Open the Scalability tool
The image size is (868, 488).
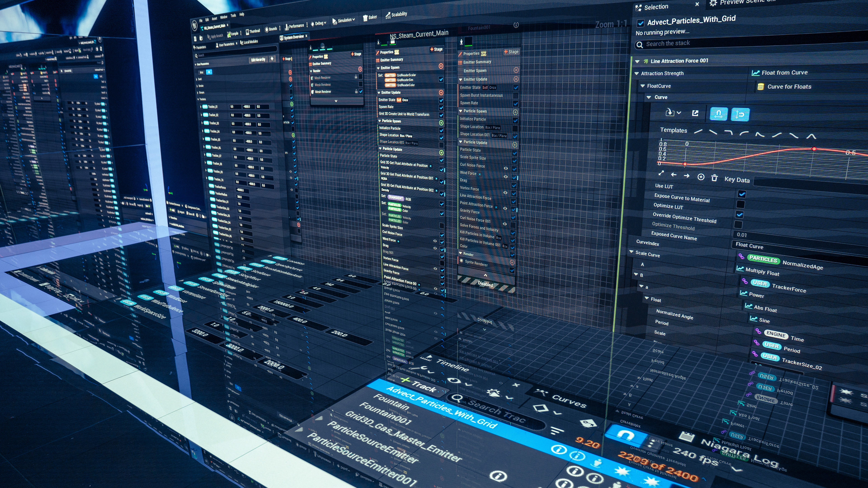click(396, 14)
